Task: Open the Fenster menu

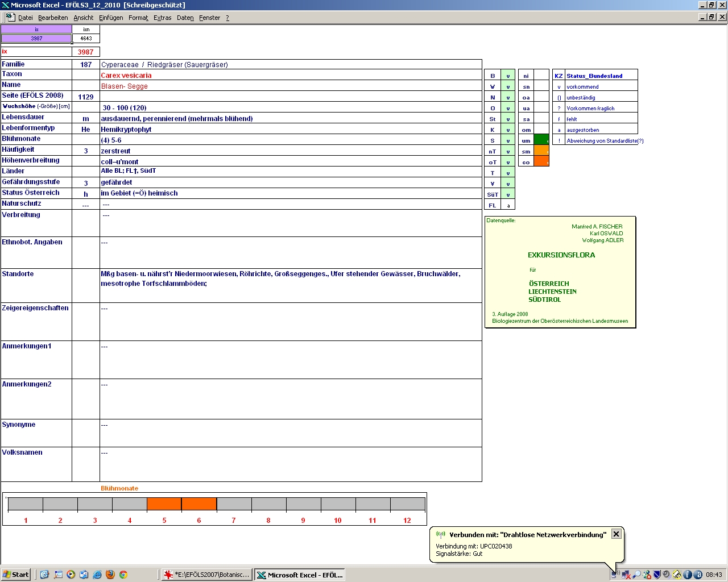Action: 210,18
